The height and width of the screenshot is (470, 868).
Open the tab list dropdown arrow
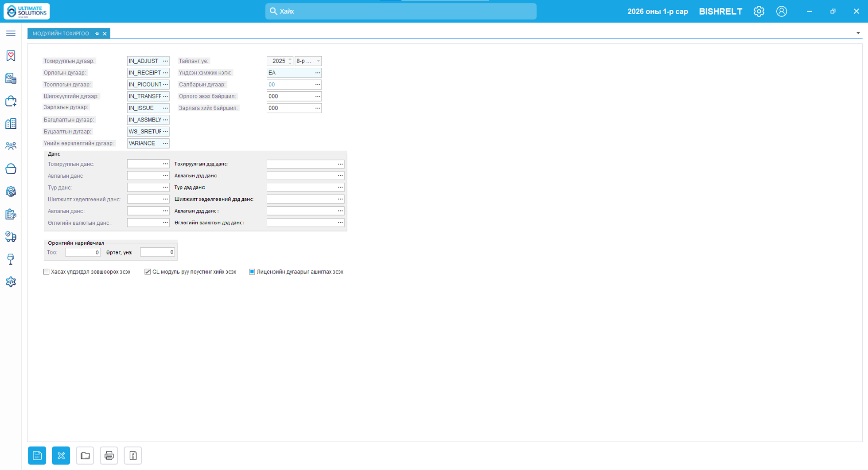(x=858, y=33)
